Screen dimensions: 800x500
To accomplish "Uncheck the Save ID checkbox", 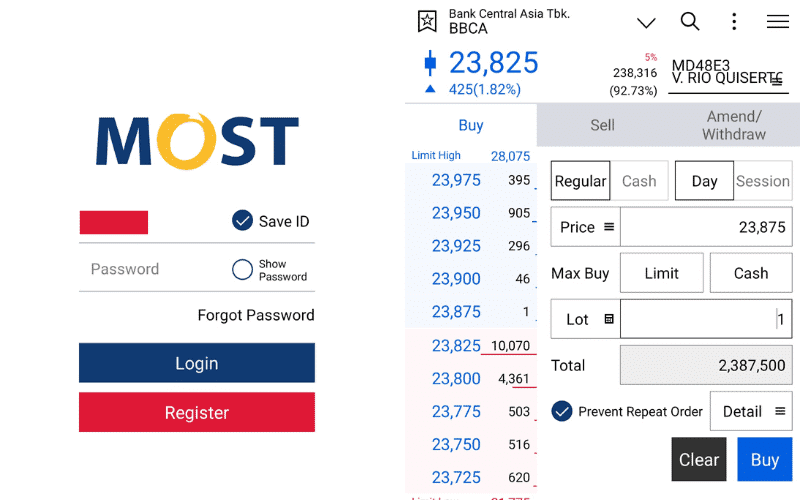I will click(x=242, y=221).
